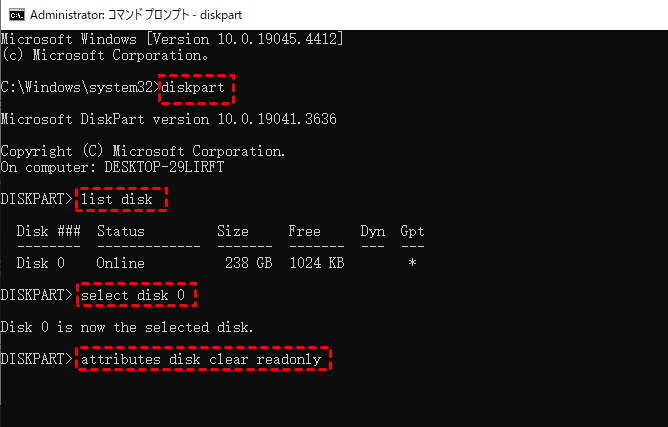The width and height of the screenshot is (668, 427).
Task: Click the asterisk in the Gpt column
Action: pyautogui.click(x=412, y=264)
